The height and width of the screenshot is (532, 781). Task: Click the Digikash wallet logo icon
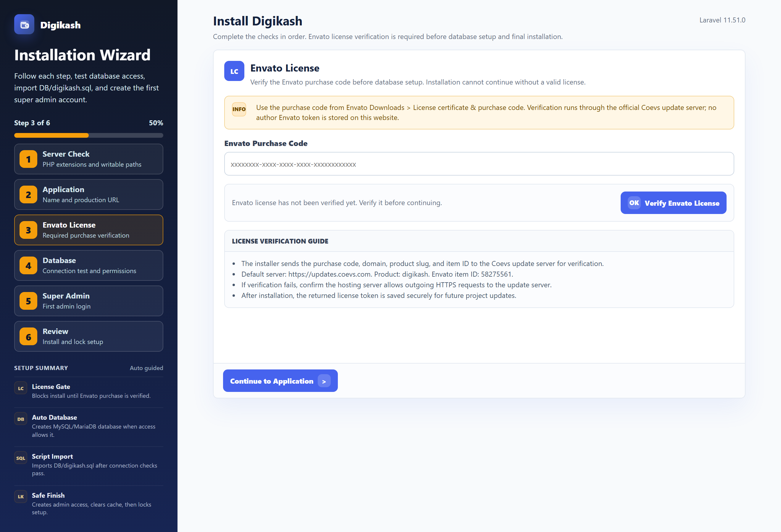pos(24,25)
